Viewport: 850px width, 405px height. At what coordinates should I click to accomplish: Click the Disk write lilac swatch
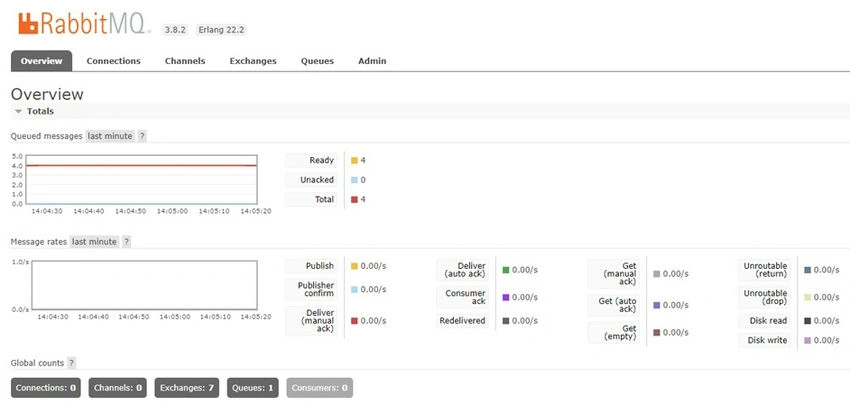click(x=808, y=340)
